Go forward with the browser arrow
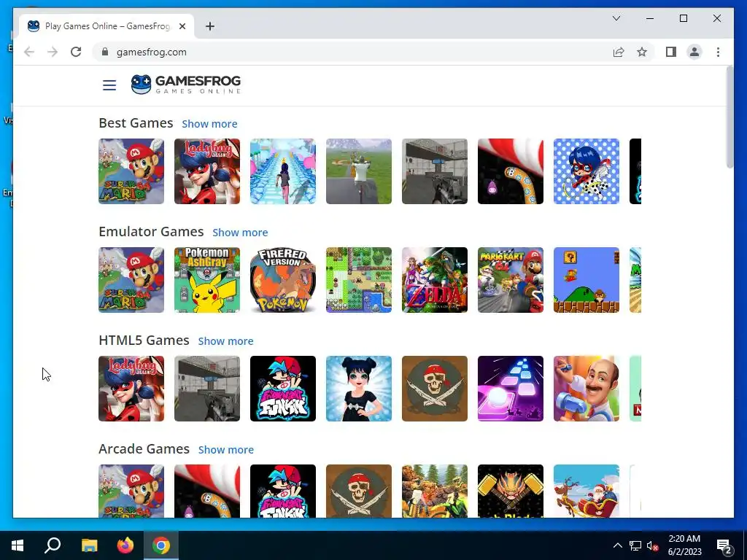 click(x=53, y=52)
